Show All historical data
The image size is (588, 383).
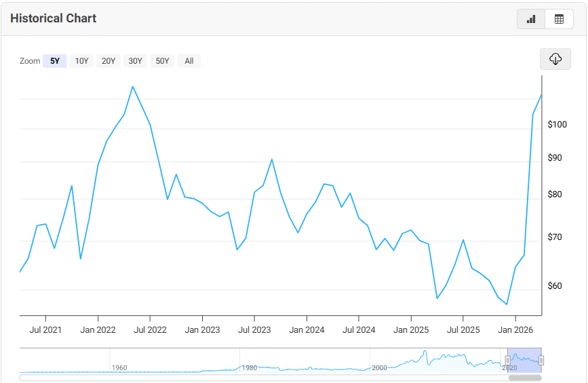click(189, 61)
